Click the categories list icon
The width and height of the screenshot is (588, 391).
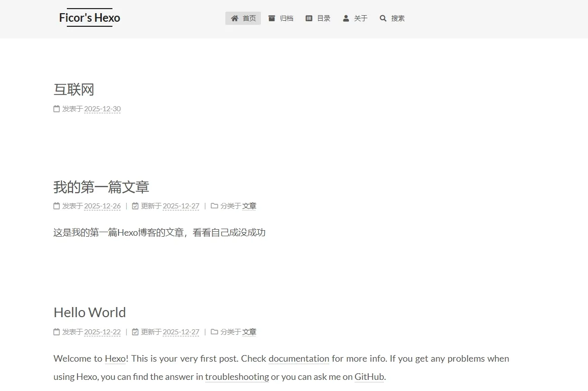click(x=309, y=18)
